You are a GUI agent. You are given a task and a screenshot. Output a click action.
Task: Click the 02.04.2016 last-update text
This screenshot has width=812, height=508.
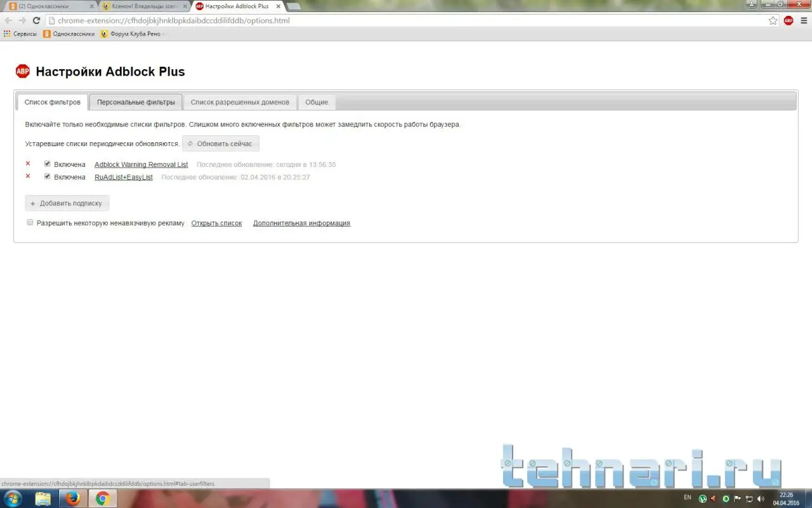pyautogui.click(x=236, y=177)
